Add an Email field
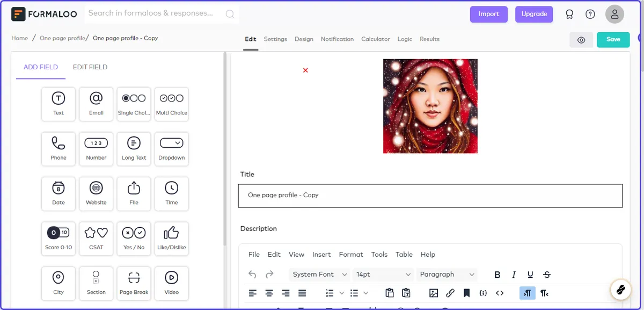This screenshot has height=310, width=644. pyautogui.click(x=96, y=104)
